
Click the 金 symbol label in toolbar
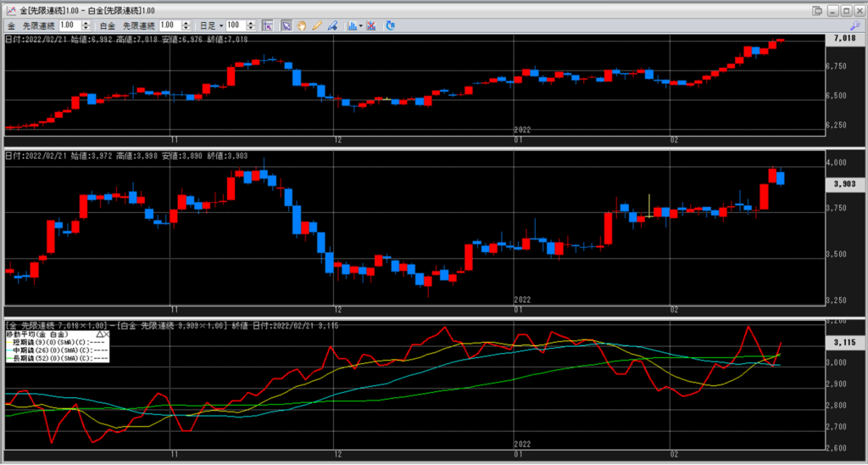click(11, 25)
